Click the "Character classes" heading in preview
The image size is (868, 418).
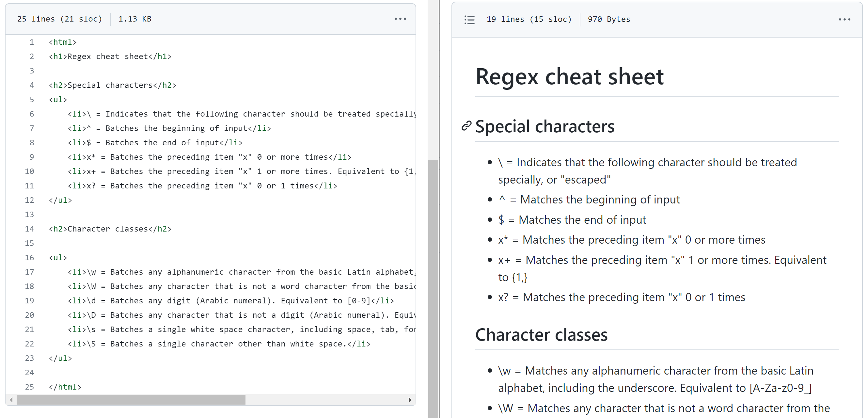[541, 334]
